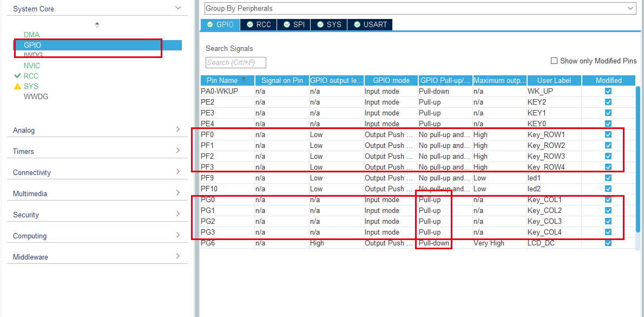Select the PG0 pin name cell
This screenshot has width=644, height=317.
coord(227,199)
